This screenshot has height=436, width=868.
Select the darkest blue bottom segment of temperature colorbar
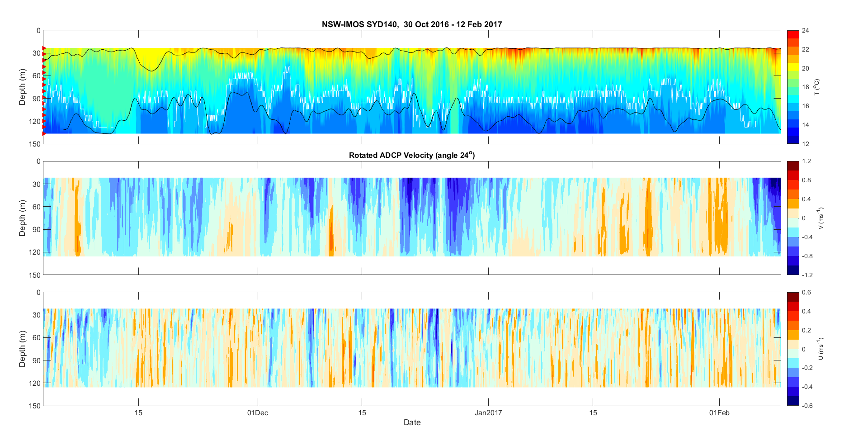point(793,139)
